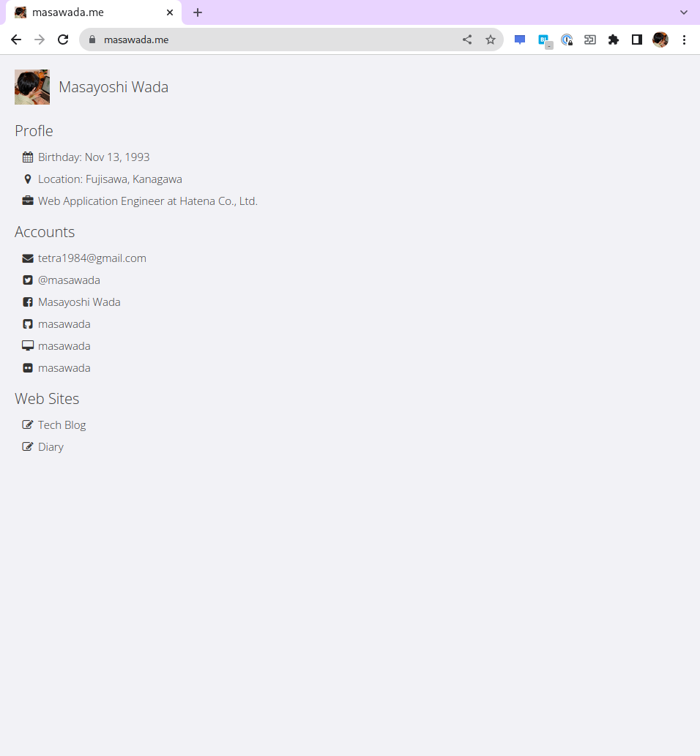Select the masawada.me tab

click(94, 12)
